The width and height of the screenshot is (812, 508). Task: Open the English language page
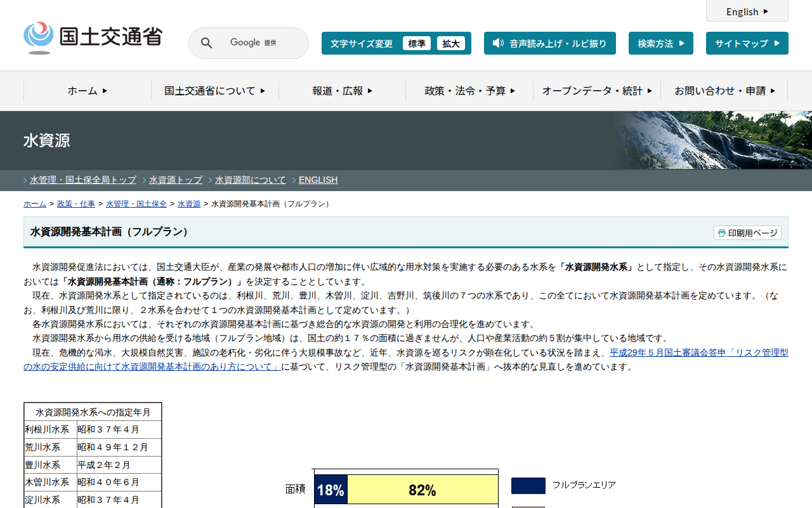point(747,11)
